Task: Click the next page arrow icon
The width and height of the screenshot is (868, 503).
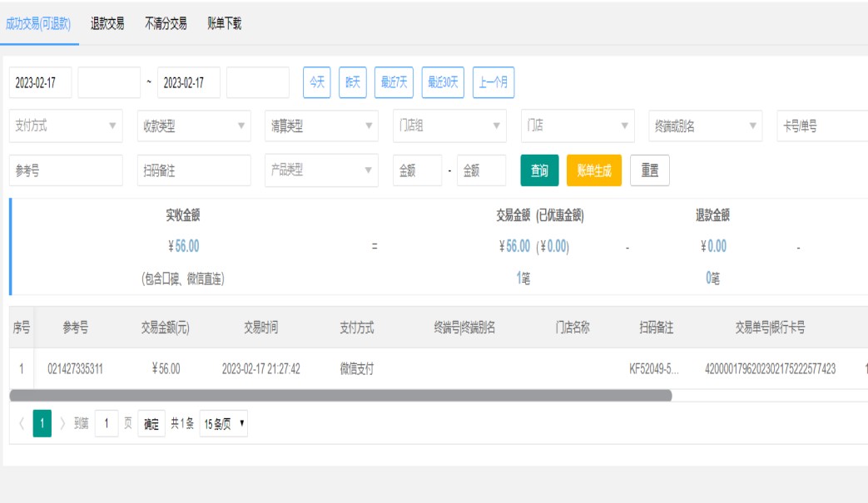Action: pyautogui.click(x=62, y=424)
